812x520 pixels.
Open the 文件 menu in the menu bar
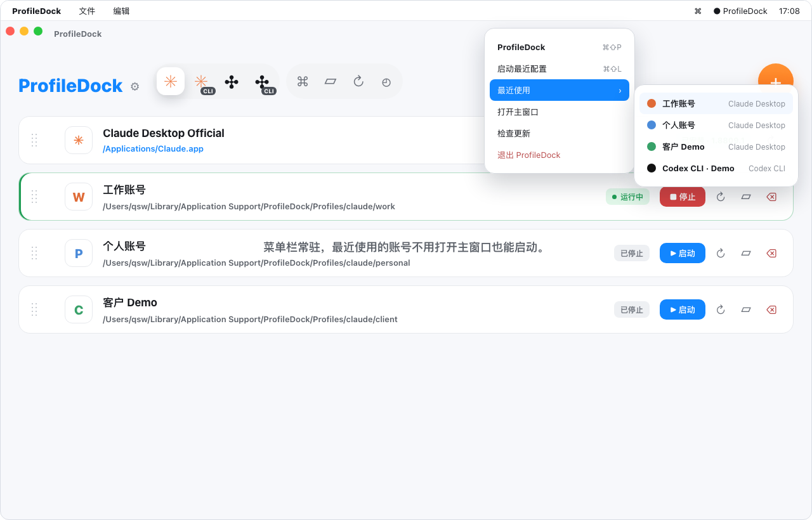(87, 11)
